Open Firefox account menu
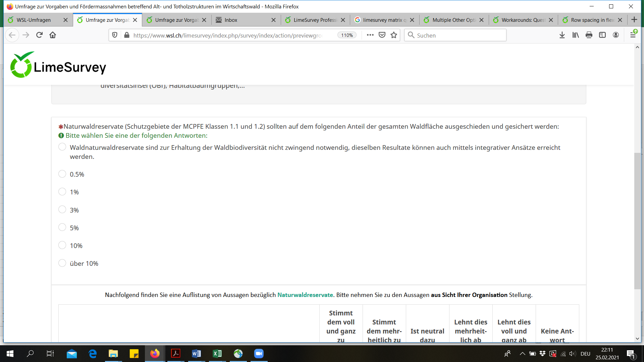 pyautogui.click(x=616, y=35)
